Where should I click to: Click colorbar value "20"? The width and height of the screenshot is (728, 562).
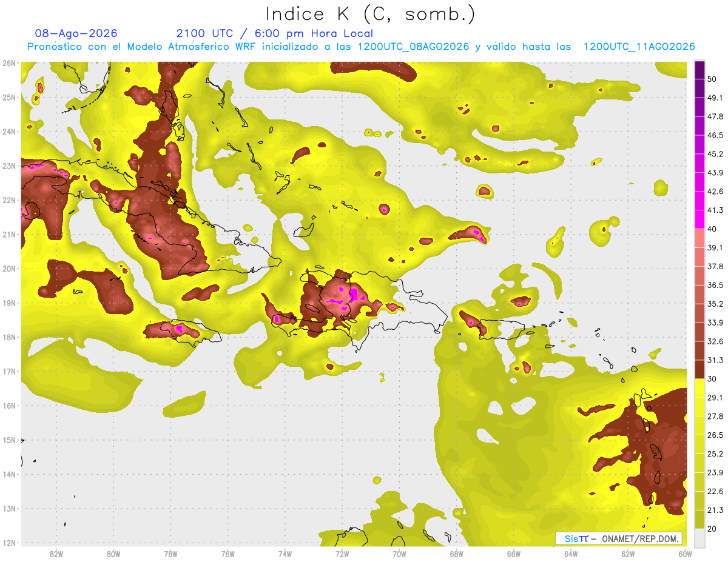point(712,529)
